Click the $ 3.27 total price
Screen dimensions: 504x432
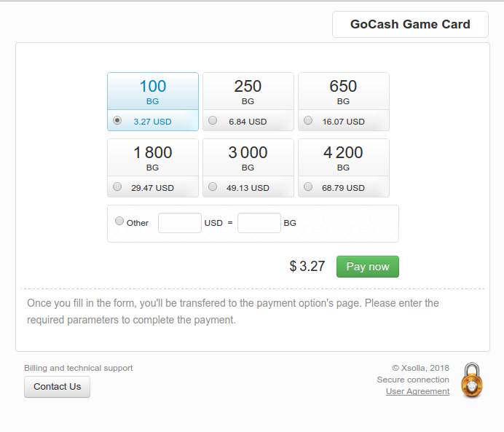point(307,266)
